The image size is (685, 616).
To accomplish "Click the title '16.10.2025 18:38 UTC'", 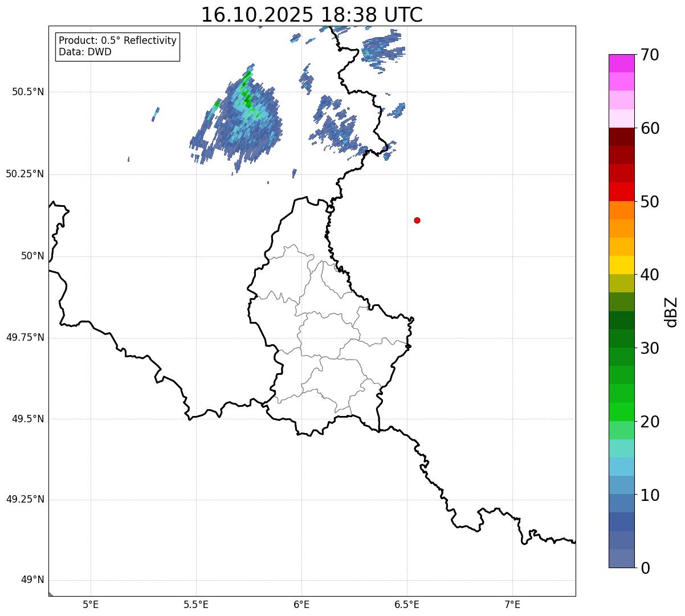I will click(312, 15).
